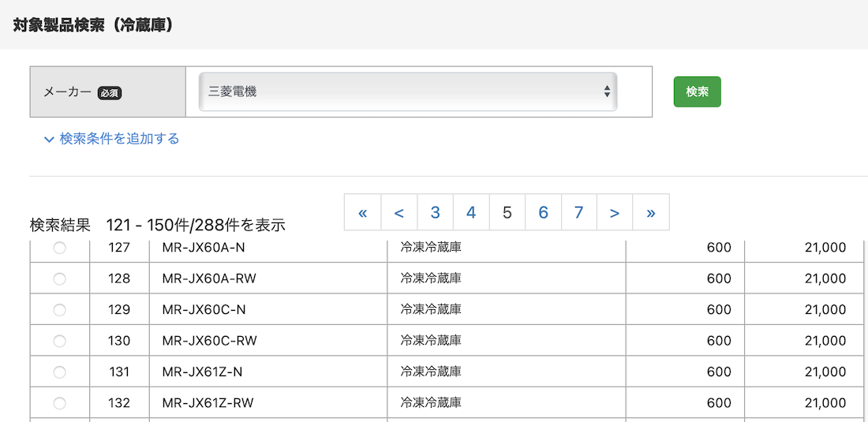Click model name MR-JX60C-N
Screen dimensions: 868x422
tap(204, 310)
